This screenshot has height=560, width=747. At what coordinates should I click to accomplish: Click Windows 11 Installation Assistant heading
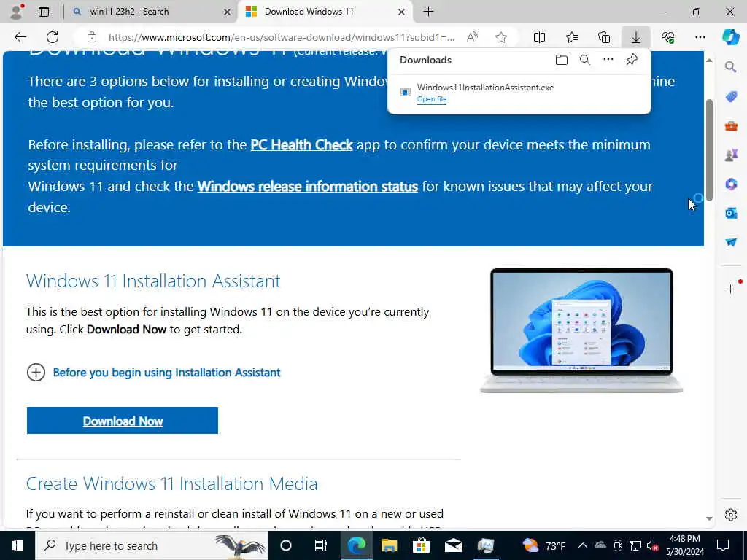[153, 281]
